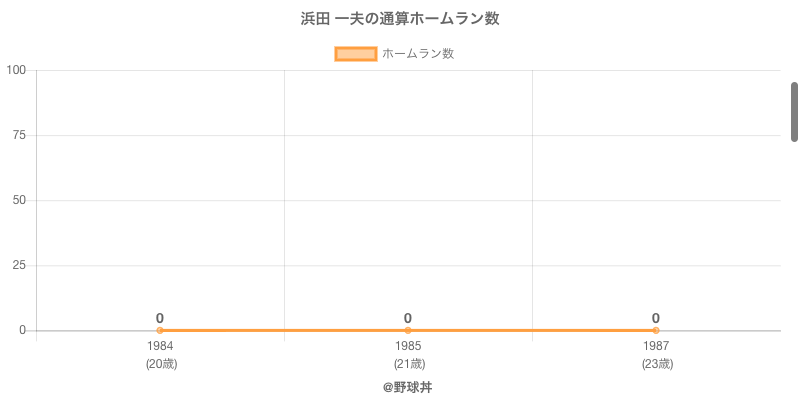Image resolution: width=800 pixels, height=400 pixels.
Task: Select the value label above 1985
Action: [408, 318]
